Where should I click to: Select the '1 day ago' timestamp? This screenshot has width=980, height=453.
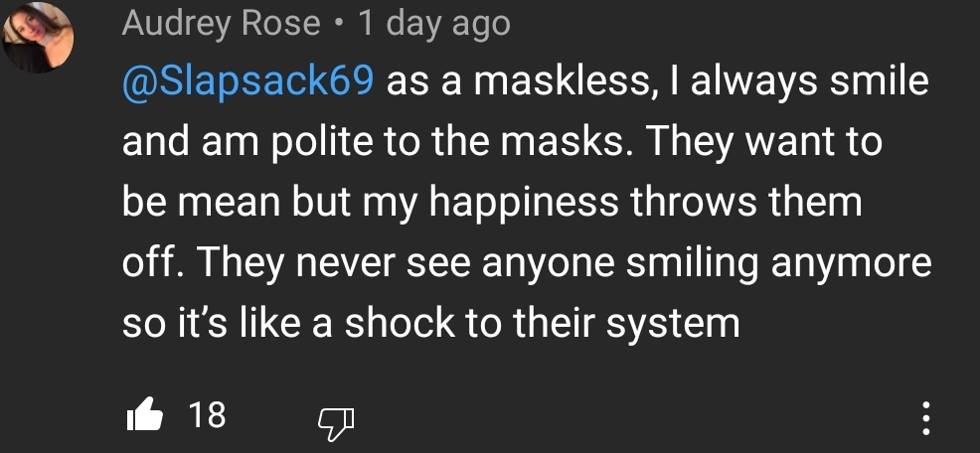click(x=434, y=25)
